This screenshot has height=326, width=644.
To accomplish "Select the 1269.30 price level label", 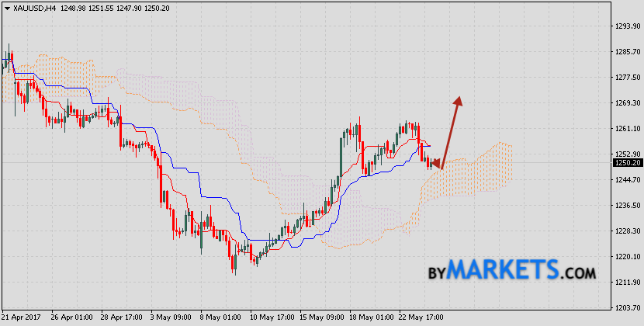I will [x=626, y=103].
